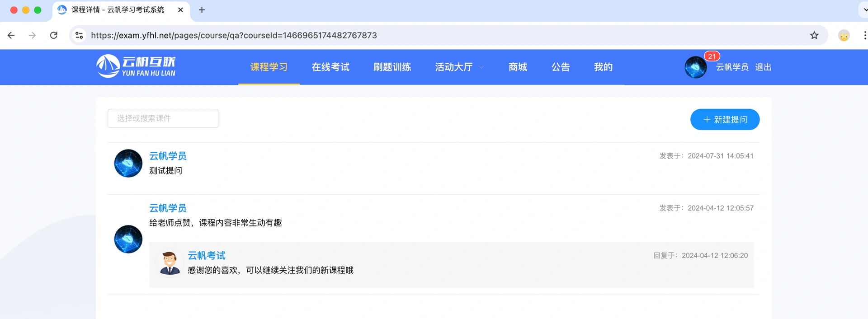Open site information icon in address bar
This screenshot has width=868, height=319.
coord(79,35)
